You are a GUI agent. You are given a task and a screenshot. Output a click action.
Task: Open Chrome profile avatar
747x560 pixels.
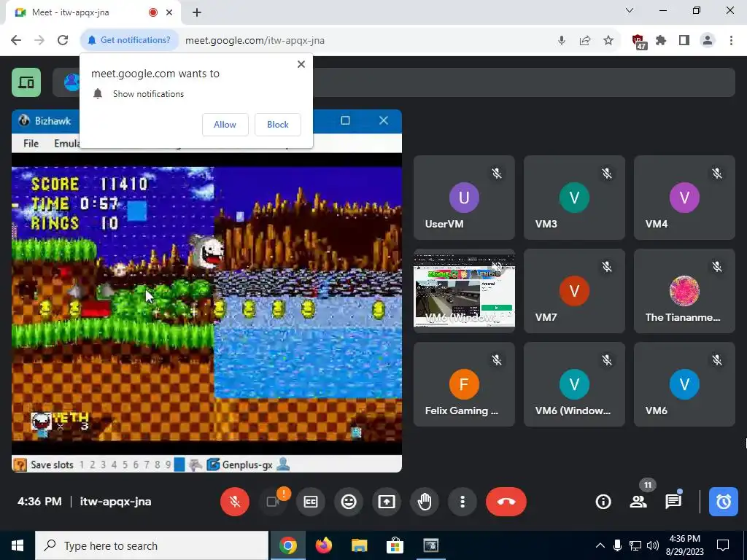point(708,41)
